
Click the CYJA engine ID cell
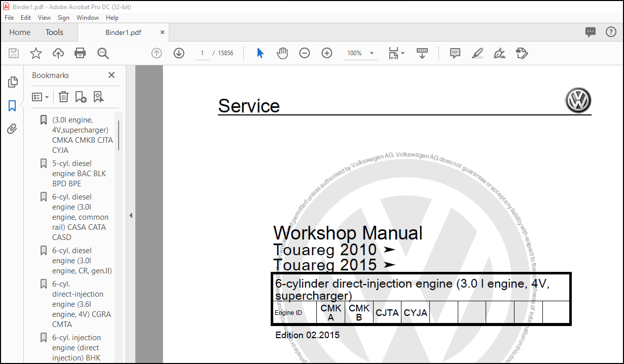(416, 313)
